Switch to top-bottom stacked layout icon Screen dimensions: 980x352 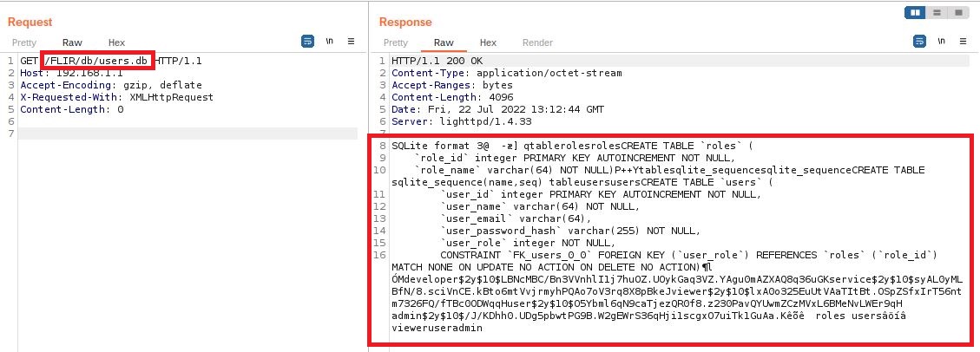coord(937,12)
